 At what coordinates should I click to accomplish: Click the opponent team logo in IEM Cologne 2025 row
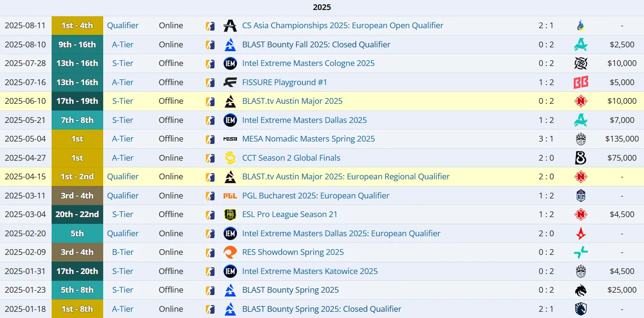click(x=581, y=64)
